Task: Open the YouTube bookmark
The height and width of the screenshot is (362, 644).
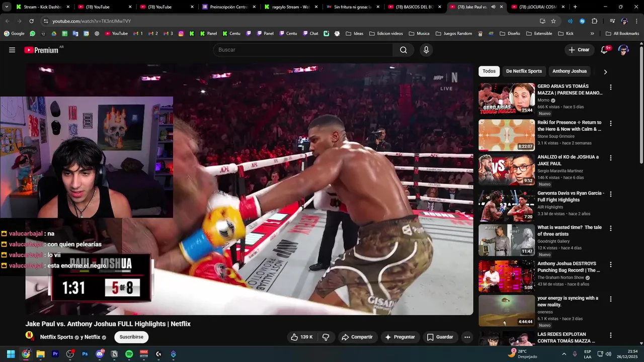Action: 116,34
